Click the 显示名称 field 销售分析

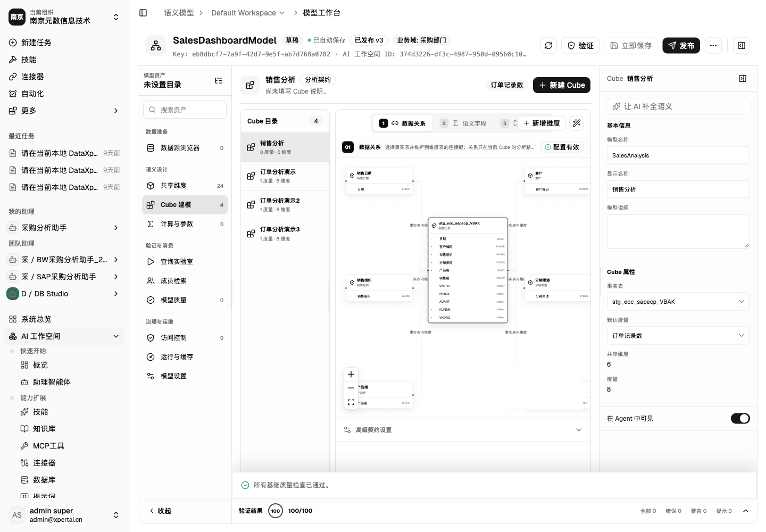click(x=678, y=189)
